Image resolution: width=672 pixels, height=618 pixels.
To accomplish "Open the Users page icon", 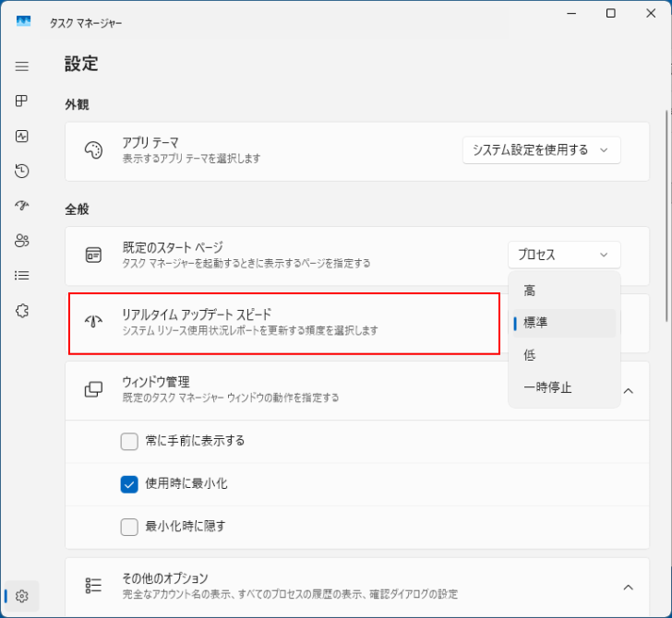I will click(x=22, y=240).
